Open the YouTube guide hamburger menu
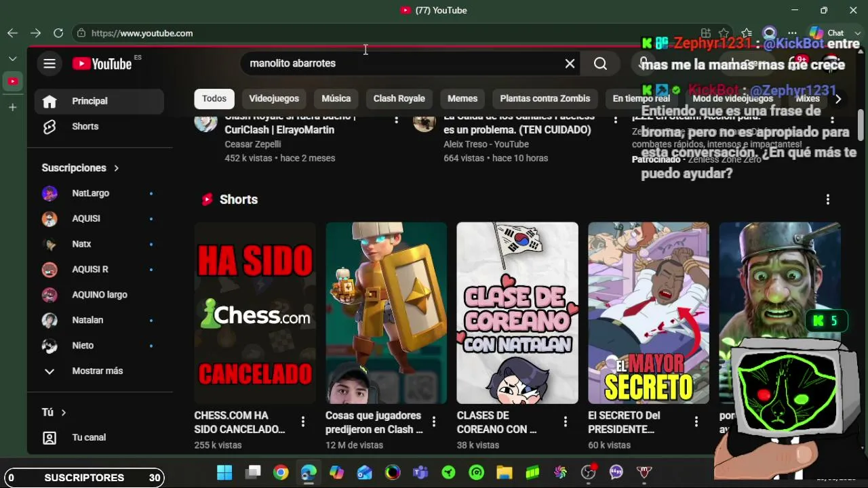 pos(50,64)
